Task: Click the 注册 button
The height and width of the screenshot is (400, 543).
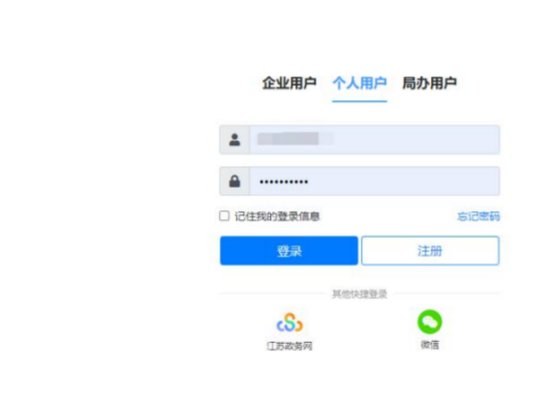Action: pyautogui.click(x=430, y=250)
